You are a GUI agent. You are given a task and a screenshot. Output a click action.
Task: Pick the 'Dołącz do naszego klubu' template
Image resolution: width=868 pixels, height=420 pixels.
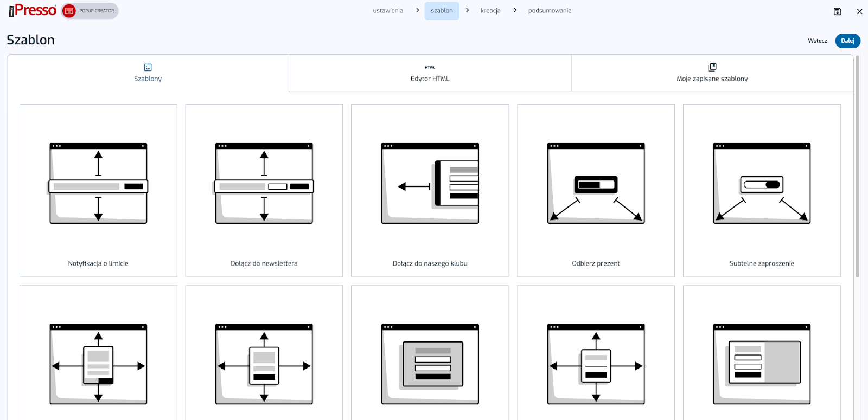click(430, 190)
